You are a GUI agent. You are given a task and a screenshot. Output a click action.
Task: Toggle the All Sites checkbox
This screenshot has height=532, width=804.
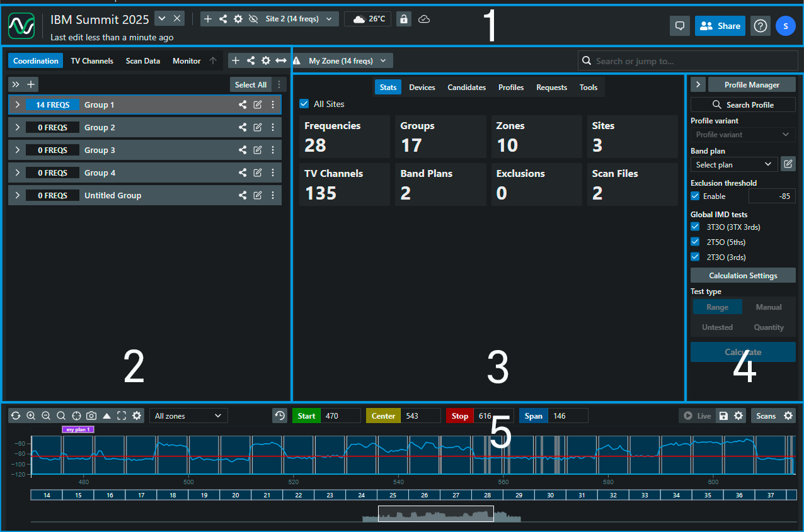tap(304, 104)
